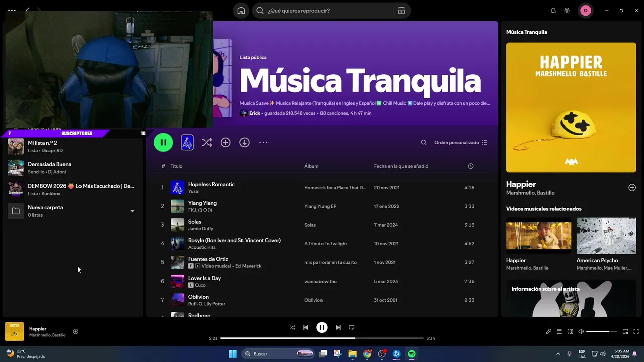
Task: Skip to previous track
Action: point(306,327)
